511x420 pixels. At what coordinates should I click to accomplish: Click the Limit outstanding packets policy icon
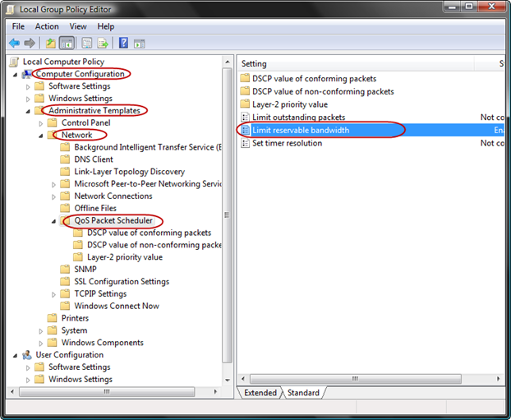click(x=245, y=117)
